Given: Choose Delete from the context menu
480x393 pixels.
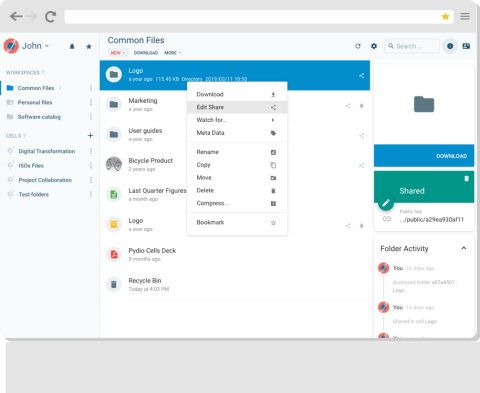Looking at the screenshot, I should (x=237, y=190).
